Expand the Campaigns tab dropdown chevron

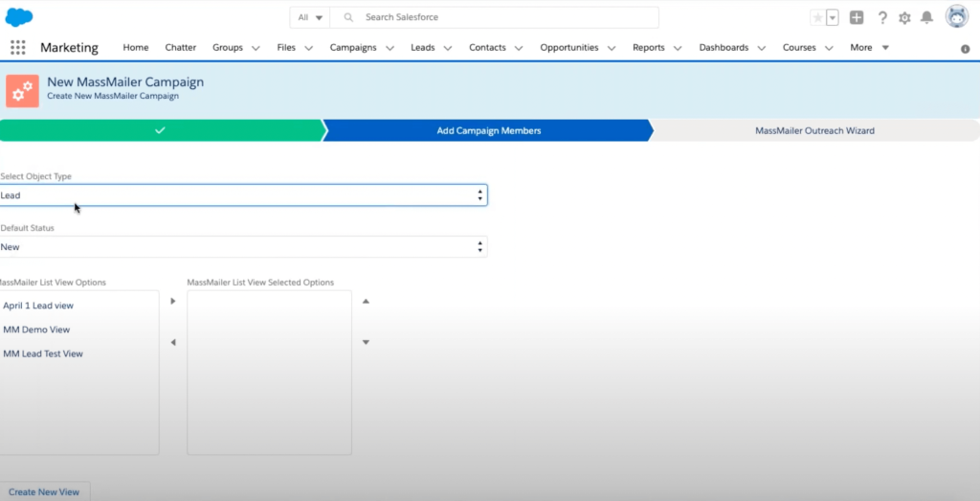point(390,48)
